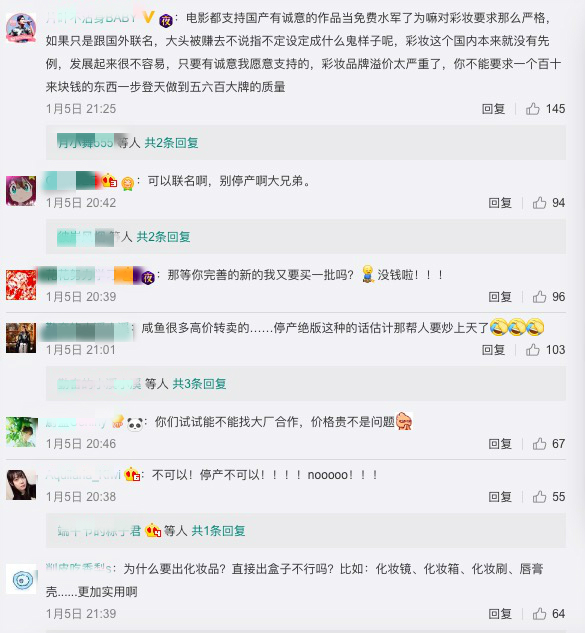Show 共3条回复 under the 咸鱼 comment
Image resolution: width=585 pixels, height=633 pixels.
(199, 384)
